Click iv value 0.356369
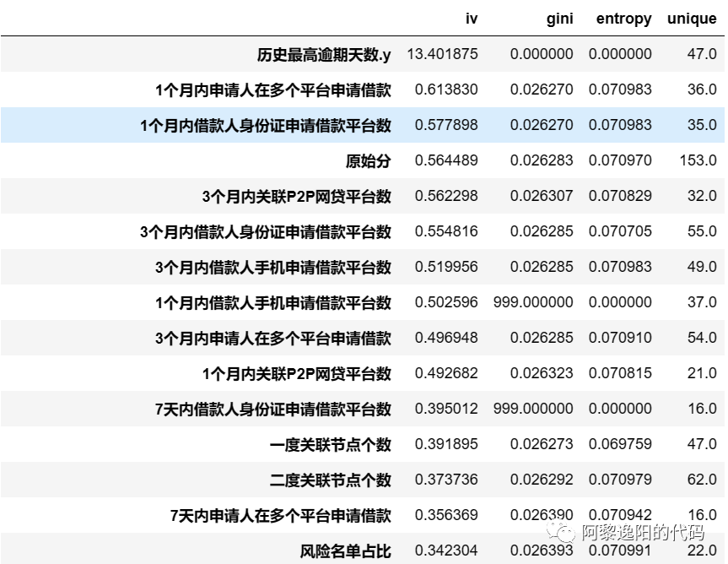 pos(446,515)
